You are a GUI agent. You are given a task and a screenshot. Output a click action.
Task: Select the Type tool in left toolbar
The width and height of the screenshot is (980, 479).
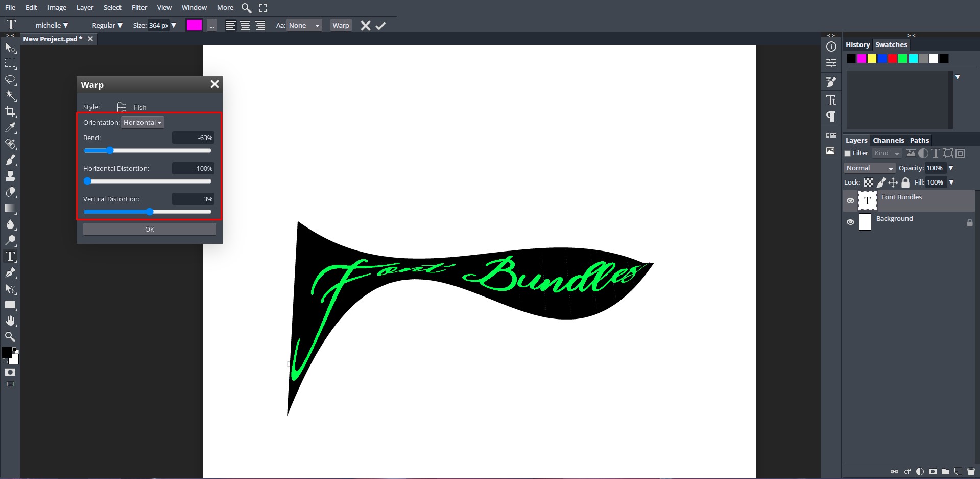[x=10, y=256]
